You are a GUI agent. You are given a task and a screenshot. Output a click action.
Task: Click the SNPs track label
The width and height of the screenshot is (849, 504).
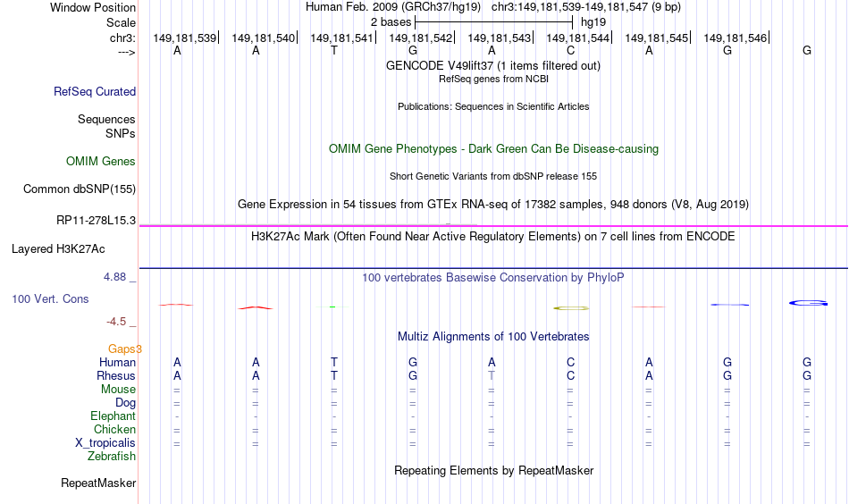pyautogui.click(x=121, y=133)
